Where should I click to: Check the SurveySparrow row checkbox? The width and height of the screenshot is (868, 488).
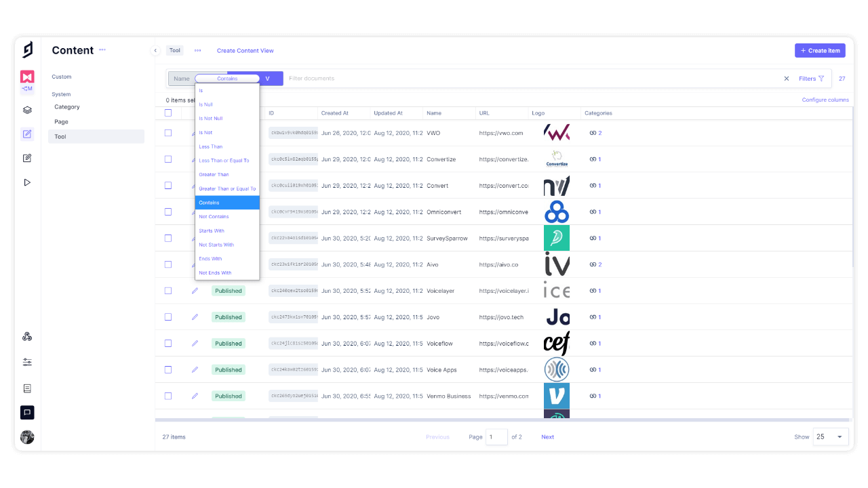tap(168, 238)
